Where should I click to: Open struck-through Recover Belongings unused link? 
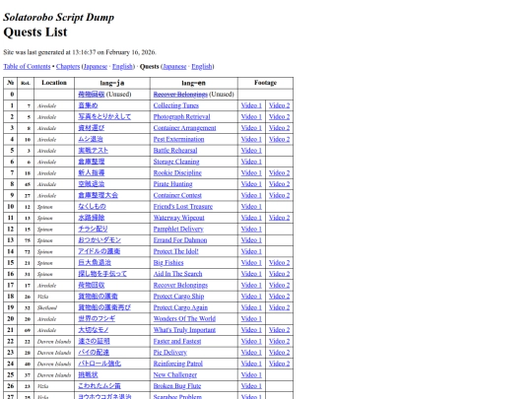tap(180, 95)
